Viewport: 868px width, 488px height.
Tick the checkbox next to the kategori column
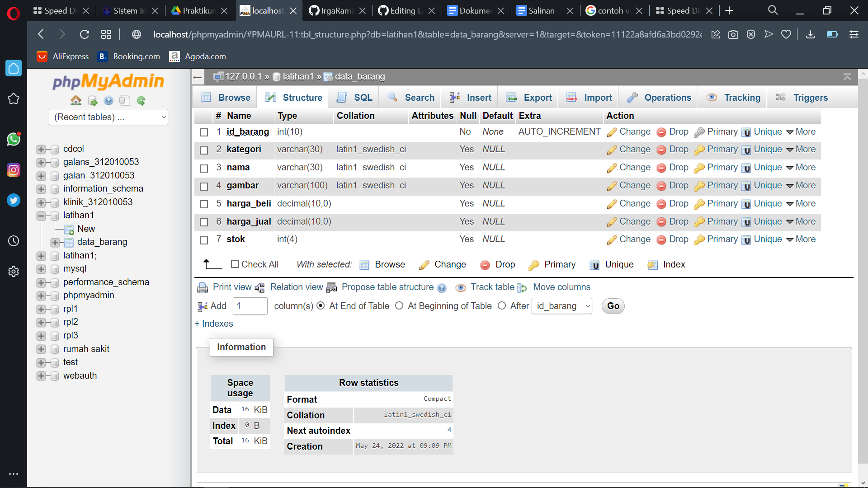tap(204, 150)
